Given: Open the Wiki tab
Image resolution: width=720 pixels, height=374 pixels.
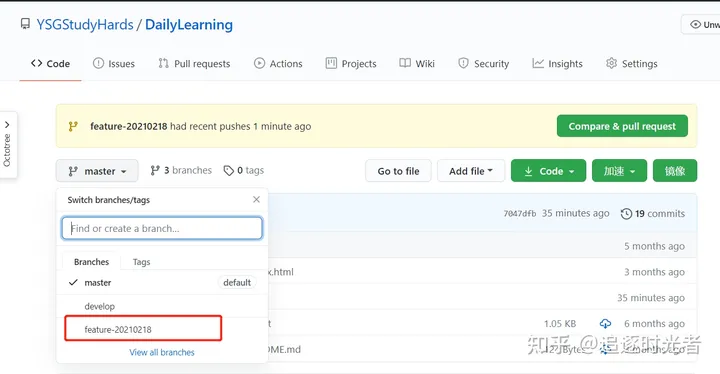Looking at the screenshot, I should 417,63.
